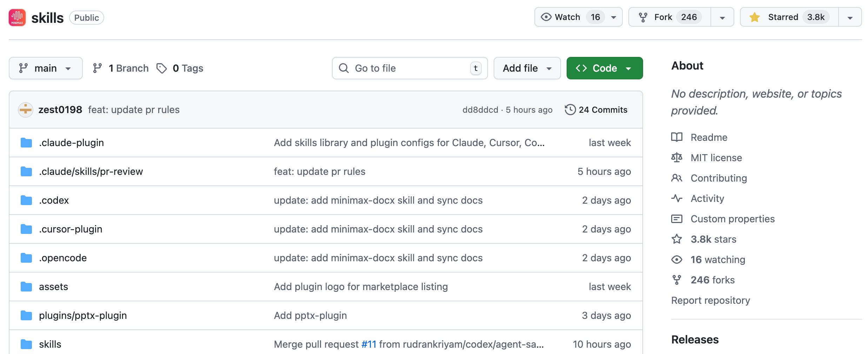
Task: Open the 1 Branch list
Action: click(121, 68)
